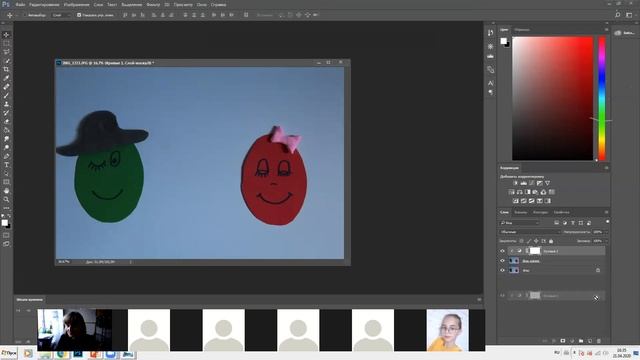Select the Path Selection tool

pyautogui.click(x=6, y=173)
